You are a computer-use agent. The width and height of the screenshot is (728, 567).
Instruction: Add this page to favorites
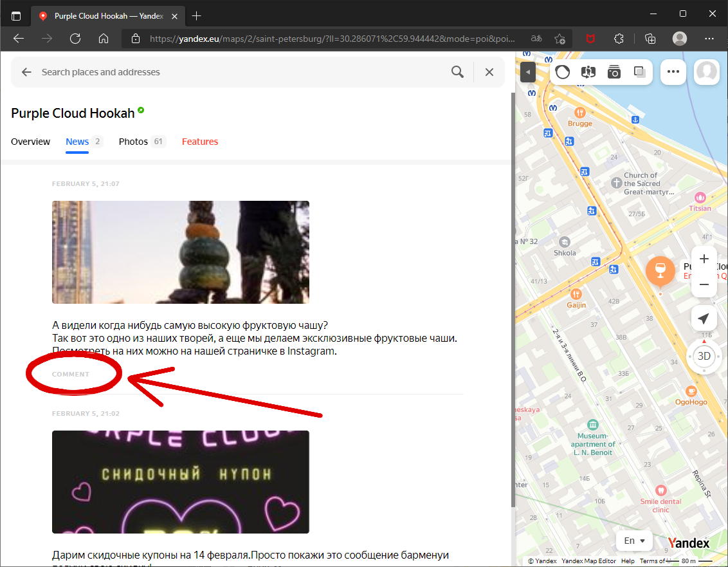pos(560,39)
